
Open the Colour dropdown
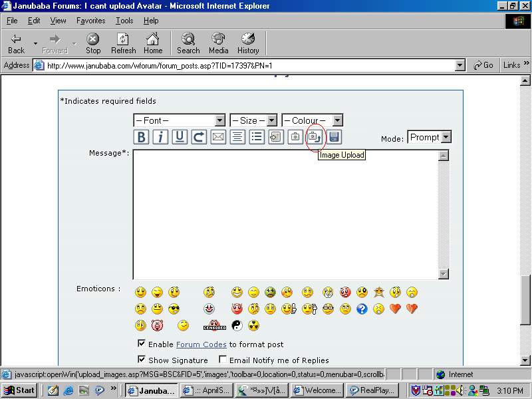(x=313, y=120)
